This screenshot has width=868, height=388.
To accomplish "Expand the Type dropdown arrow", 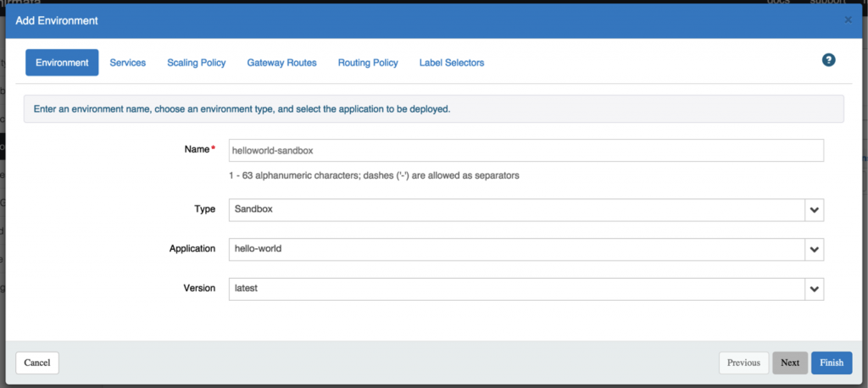I will (x=814, y=210).
